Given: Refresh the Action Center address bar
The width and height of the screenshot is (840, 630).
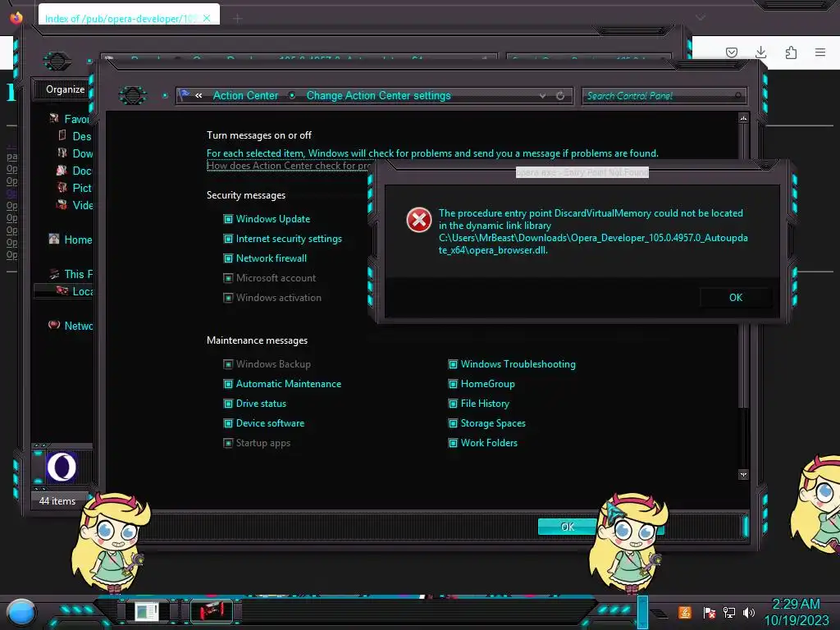Looking at the screenshot, I should [x=560, y=96].
